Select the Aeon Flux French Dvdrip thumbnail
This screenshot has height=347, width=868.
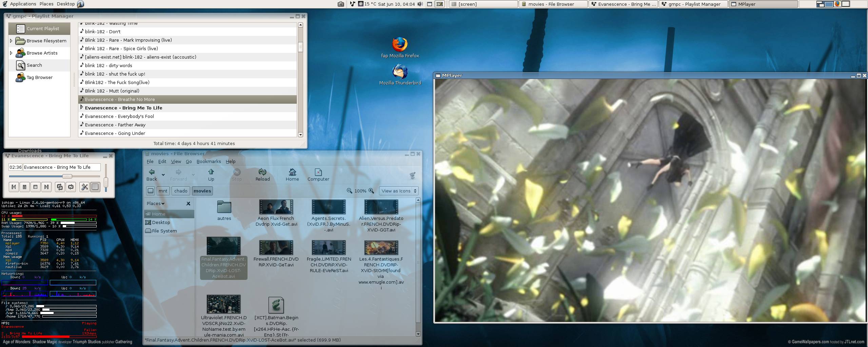pos(276,207)
